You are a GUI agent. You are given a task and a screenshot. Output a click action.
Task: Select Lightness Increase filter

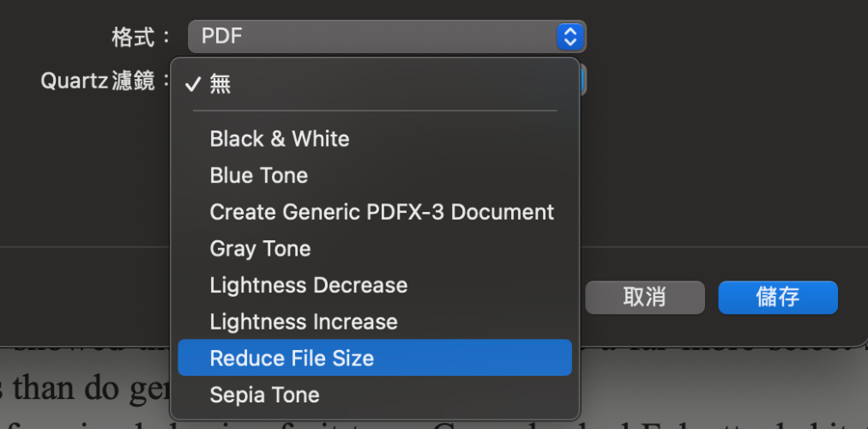pos(304,322)
